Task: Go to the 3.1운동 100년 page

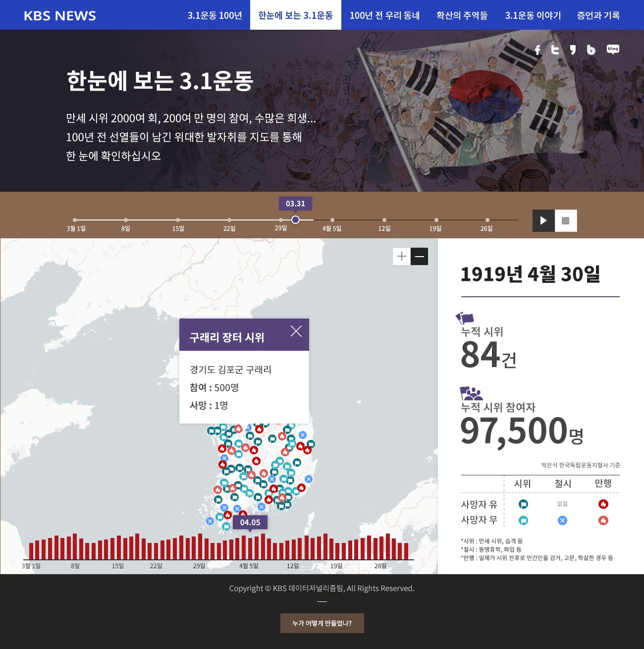Action: pos(214,15)
